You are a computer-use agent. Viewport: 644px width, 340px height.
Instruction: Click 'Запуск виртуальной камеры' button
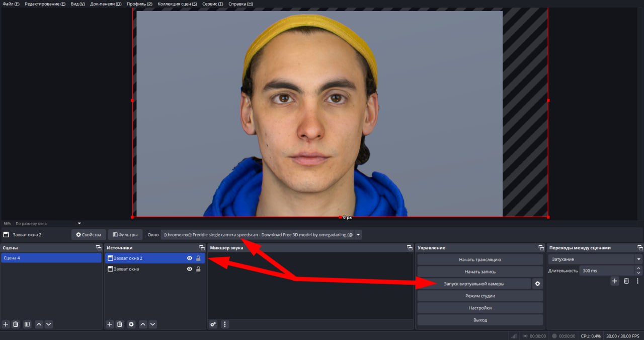tap(474, 284)
